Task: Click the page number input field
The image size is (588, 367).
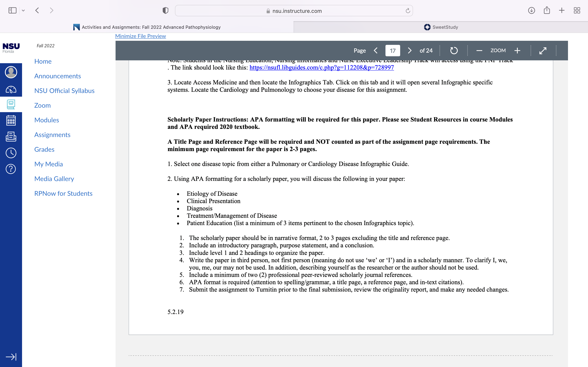Action: (x=393, y=51)
